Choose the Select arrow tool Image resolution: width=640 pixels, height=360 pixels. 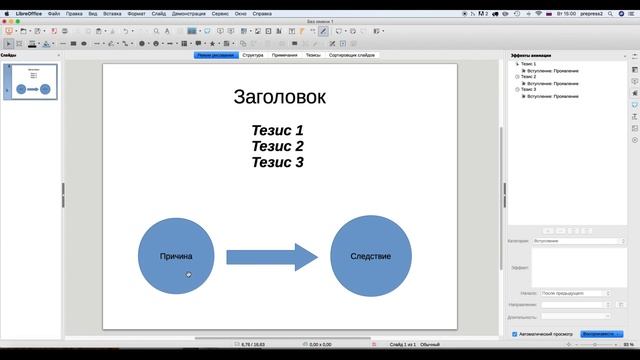[x=9, y=44]
